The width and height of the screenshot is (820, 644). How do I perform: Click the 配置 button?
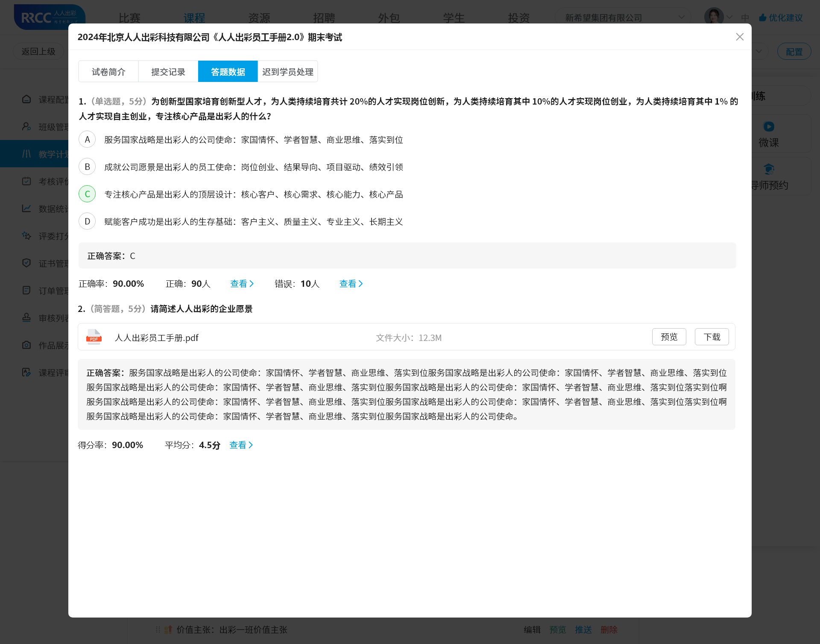(x=794, y=52)
